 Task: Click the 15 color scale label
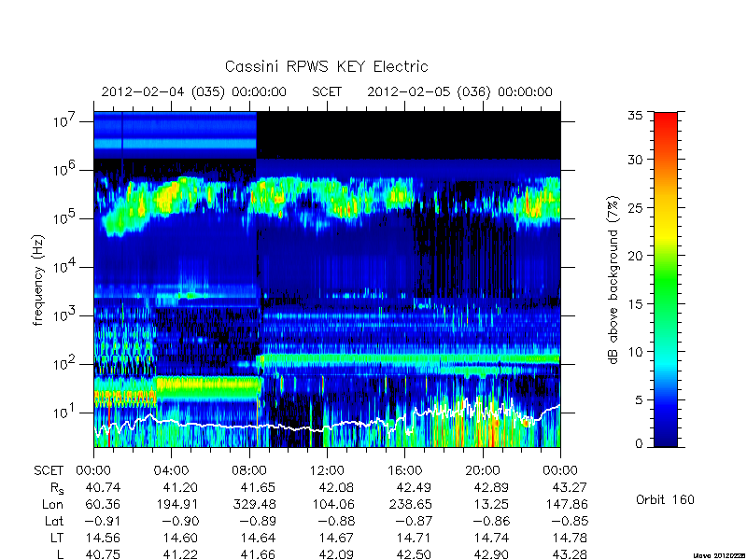click(635, 304)
